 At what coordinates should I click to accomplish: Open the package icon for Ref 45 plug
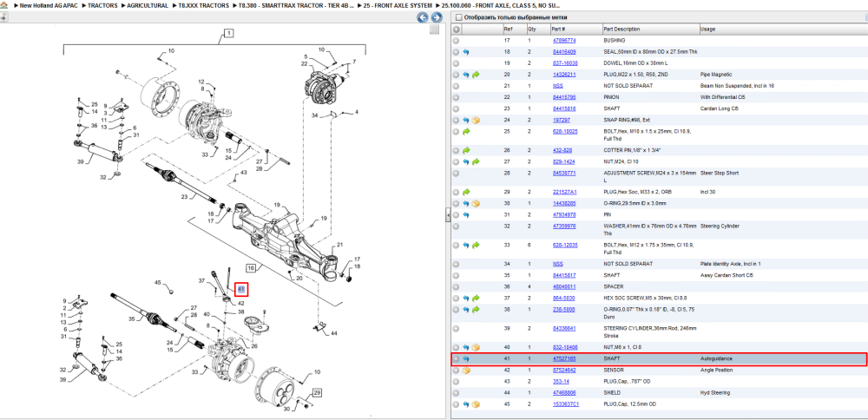(x=476, y=404)
